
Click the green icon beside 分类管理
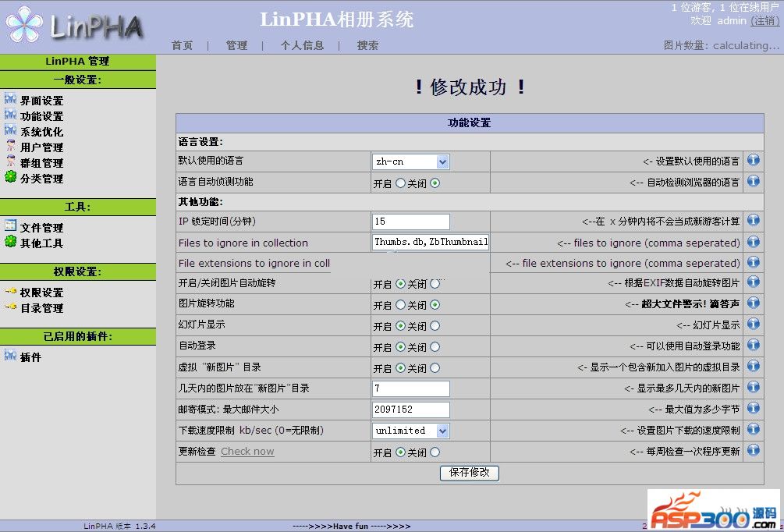tap(10, 178)
